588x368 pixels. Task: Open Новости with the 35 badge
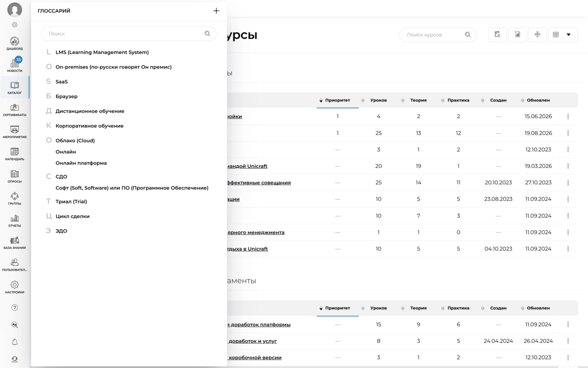[x=14, y=65]
